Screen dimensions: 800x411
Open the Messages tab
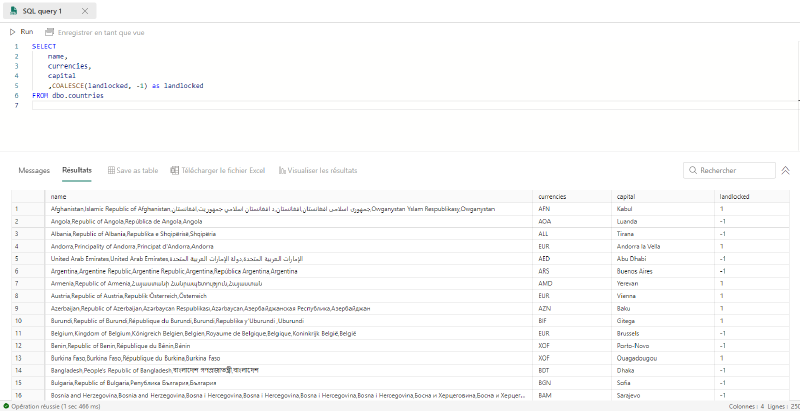tap(34, 171)
